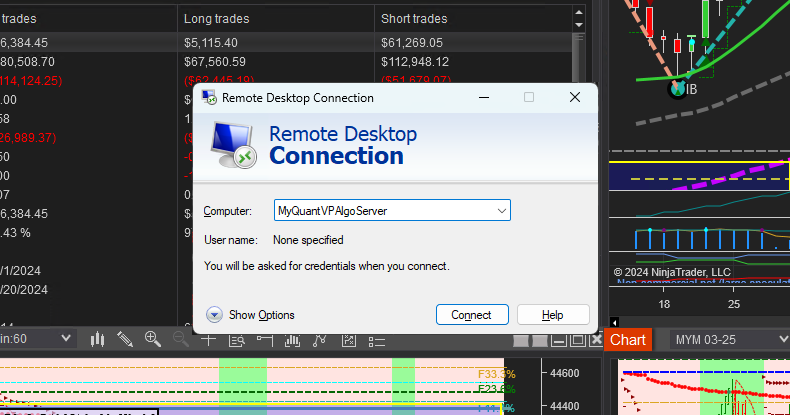The height and width of the screenshot is (415, 790).
Task: Click the 80,508.70 value
Action: click(28, 62)
